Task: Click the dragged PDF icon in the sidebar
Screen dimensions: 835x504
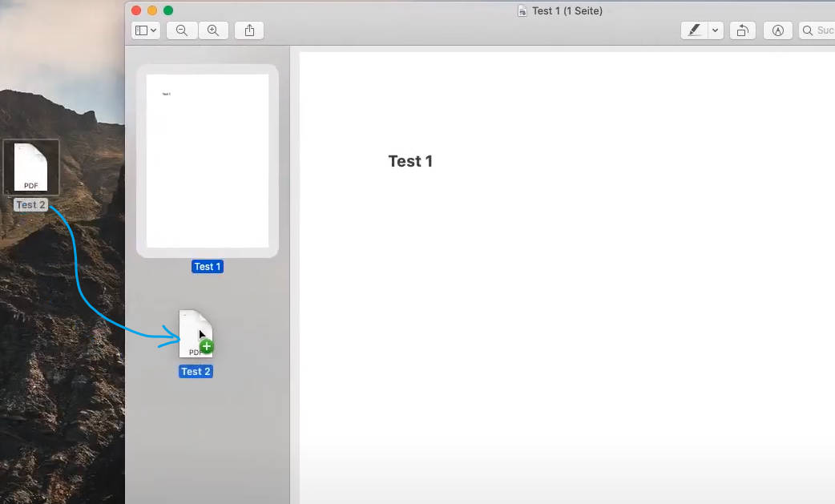Action: click(x=195, y=334)
